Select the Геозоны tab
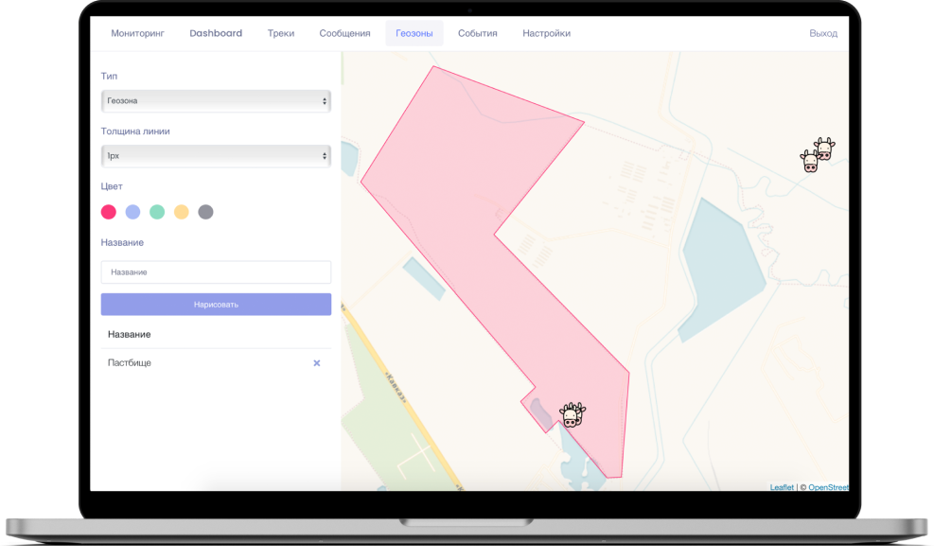The height and width of the screenshot is (560, 934). tap(414, 33)
